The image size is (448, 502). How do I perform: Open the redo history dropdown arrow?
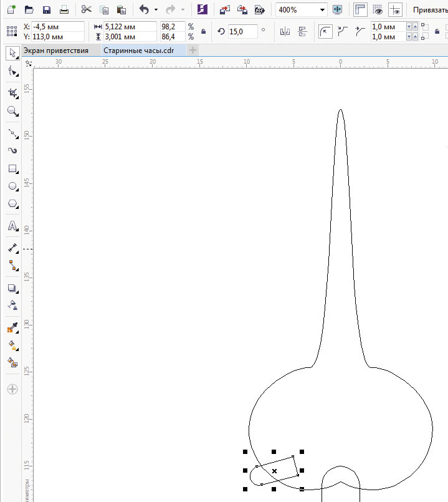(183, 10)
